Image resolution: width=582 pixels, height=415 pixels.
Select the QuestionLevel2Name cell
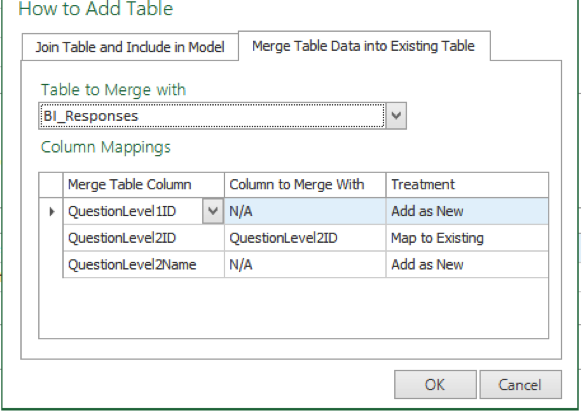point(144,265)
